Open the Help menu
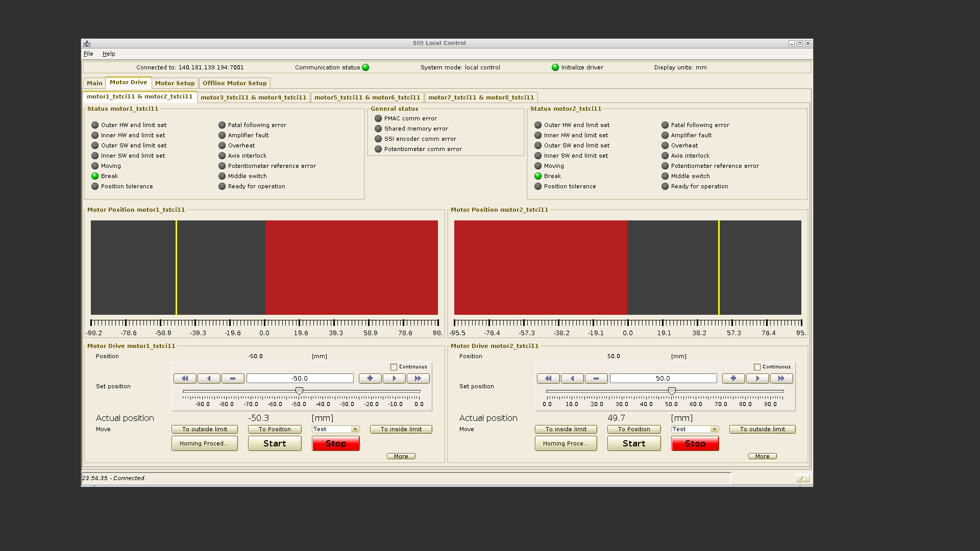Screen dimensions: 980x551 pos(109,54)
